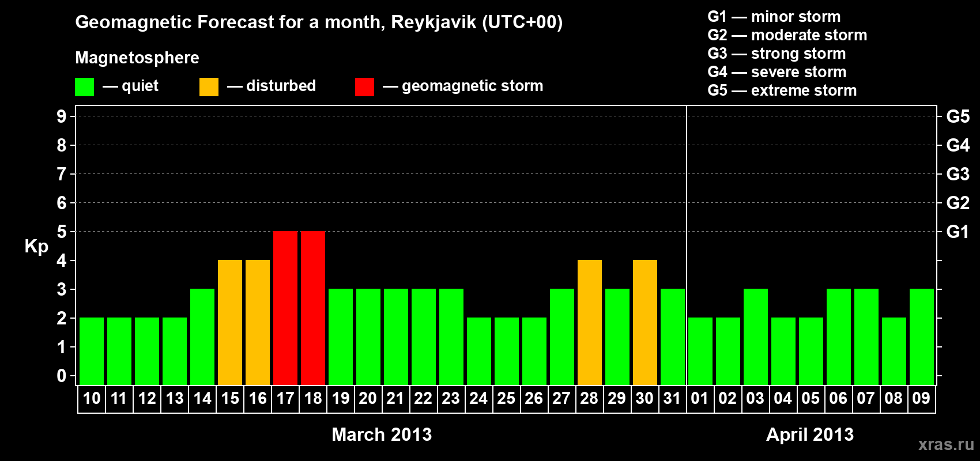The image size is (980, 461).
Task: Click the 'G2 — moderate storm' legend text
Action: [x=787, y=35]
